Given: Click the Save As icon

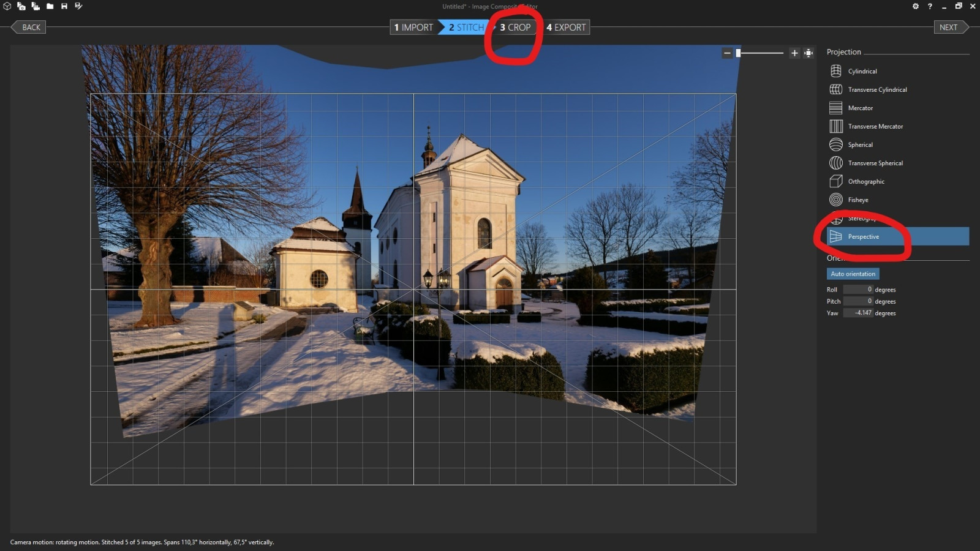Looking at the screenshot, I should 78,6.
